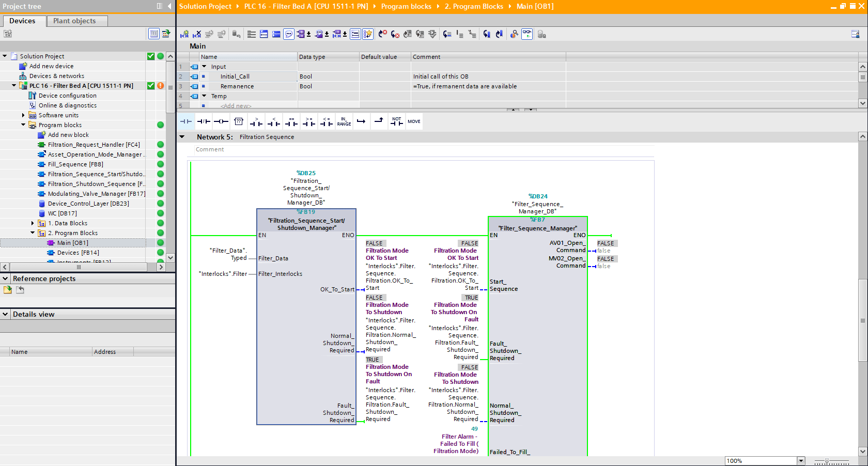The height and width of the screenshot is (466, 868).
Task: Select Fill_Sequence [FB8] block
Action: tap(75, 164)
